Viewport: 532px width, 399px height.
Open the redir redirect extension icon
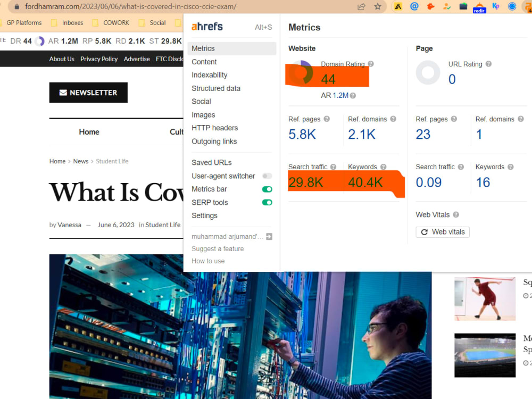(x=479, y=7)
